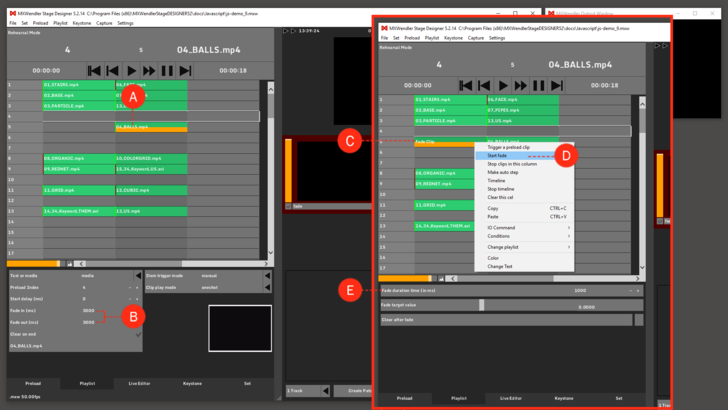Click MXWendler logo icon in red-framed window title
728x410 pixels.
click(384, 28)
